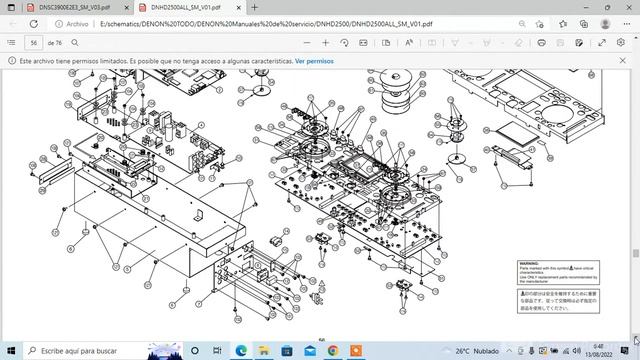The height and width of the screenshot is (360, 640).
Task: Open the Favorites list
Action: coord(563,24)
